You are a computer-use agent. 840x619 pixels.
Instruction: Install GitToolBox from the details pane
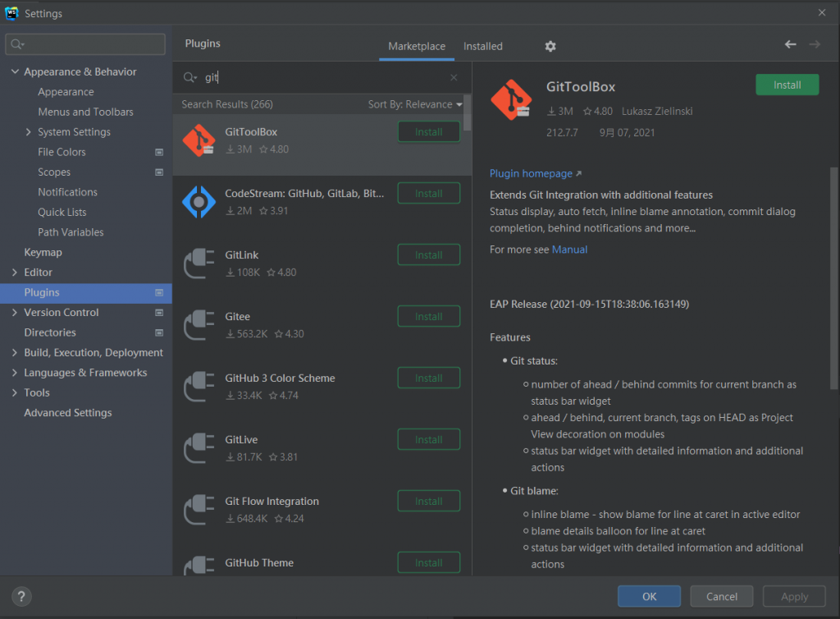pyautogui.click(x=787, y=85)
